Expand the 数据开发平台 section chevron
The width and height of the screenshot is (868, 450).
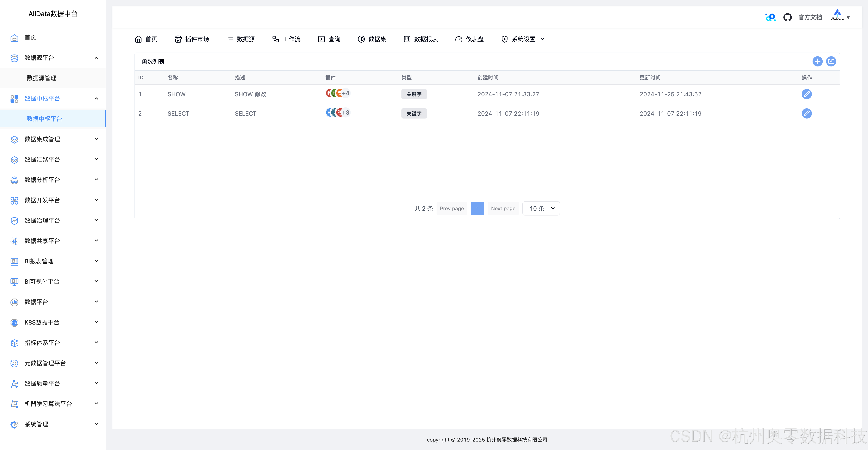[x=96, y=200]
